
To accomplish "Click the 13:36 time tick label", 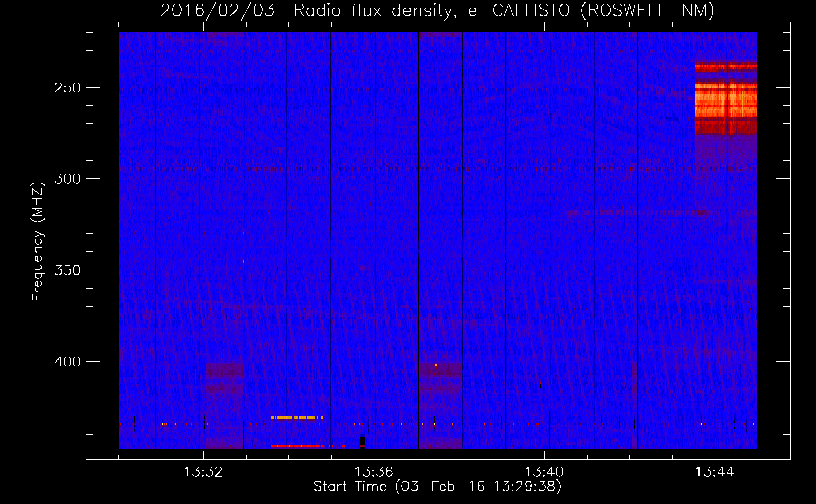I will [374, 472].
